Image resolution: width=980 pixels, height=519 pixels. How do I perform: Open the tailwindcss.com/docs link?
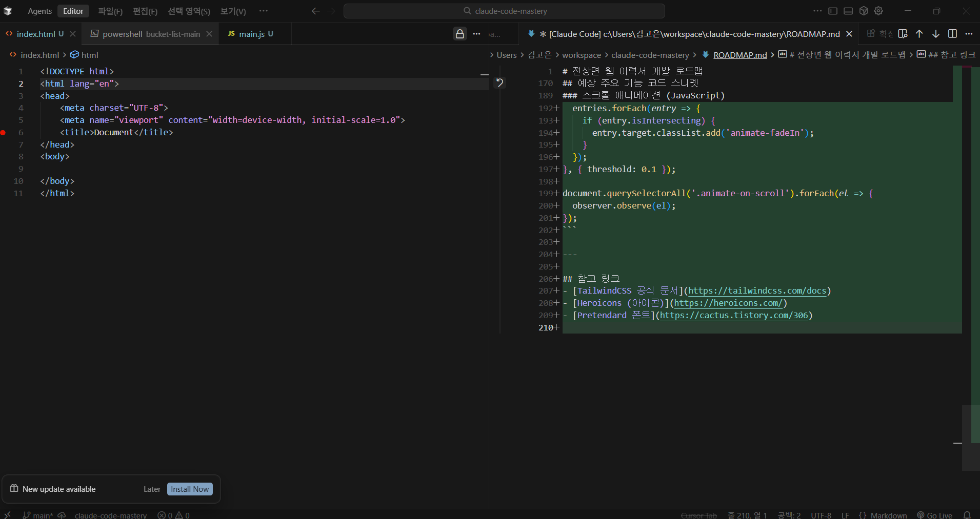(x=757, y=291)
